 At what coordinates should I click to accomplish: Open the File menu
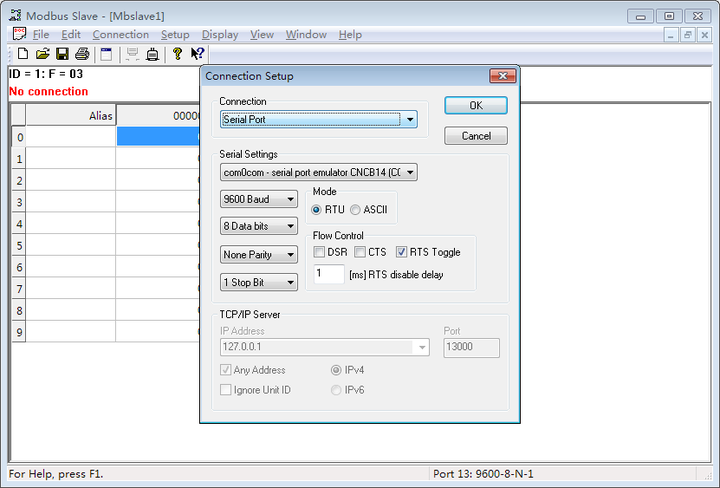[40, 35]
